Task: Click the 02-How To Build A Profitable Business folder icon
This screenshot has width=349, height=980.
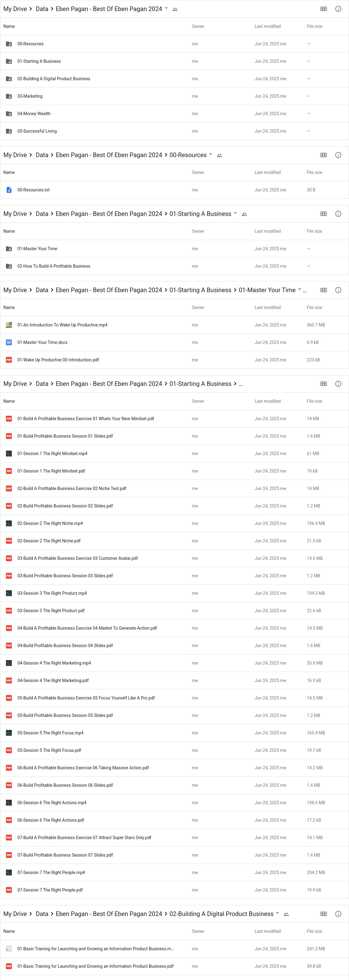Action: click(9, 266)
